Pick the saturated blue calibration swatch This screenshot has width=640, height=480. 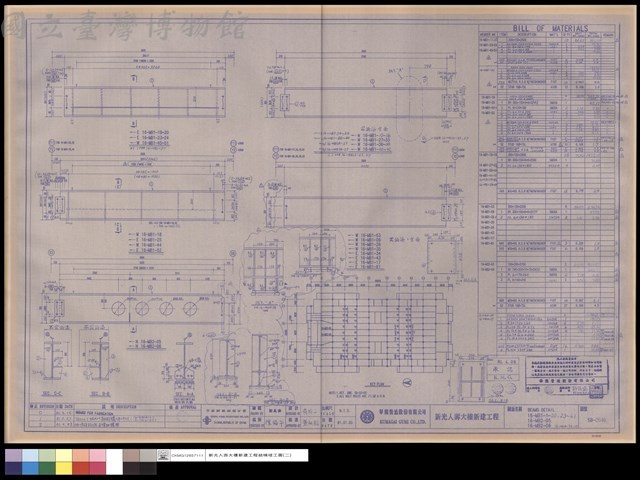(30, 468)
